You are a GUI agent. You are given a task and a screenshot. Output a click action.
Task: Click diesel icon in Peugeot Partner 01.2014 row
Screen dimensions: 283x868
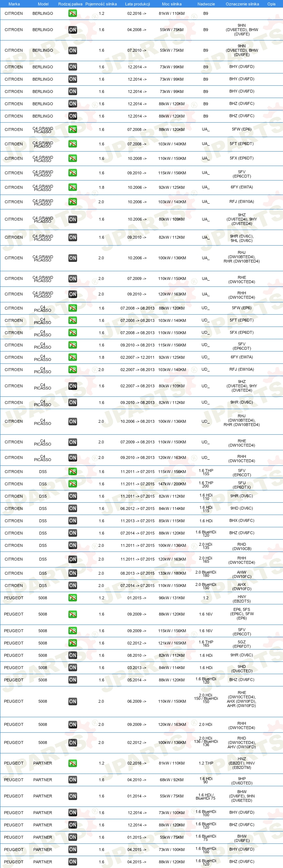point(73,796)
